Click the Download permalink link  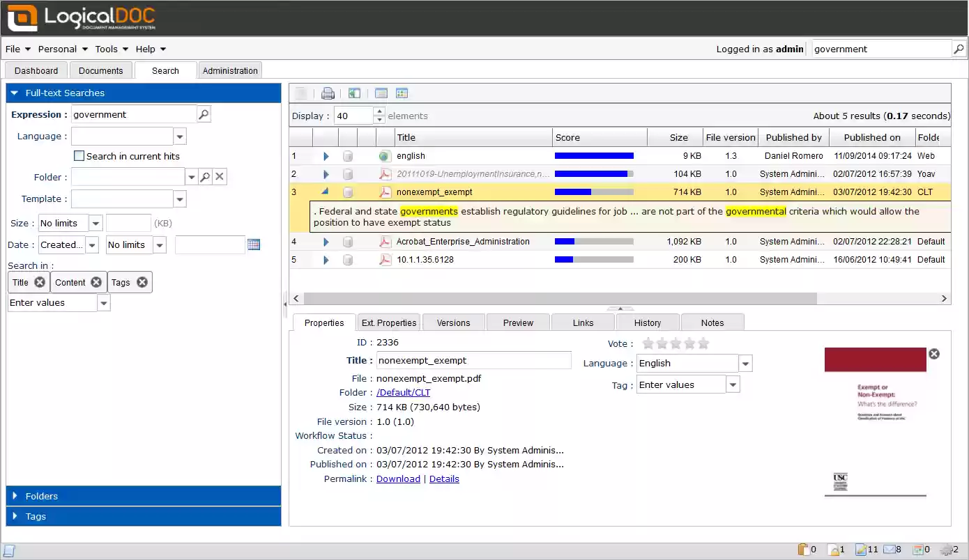[397, 479]
